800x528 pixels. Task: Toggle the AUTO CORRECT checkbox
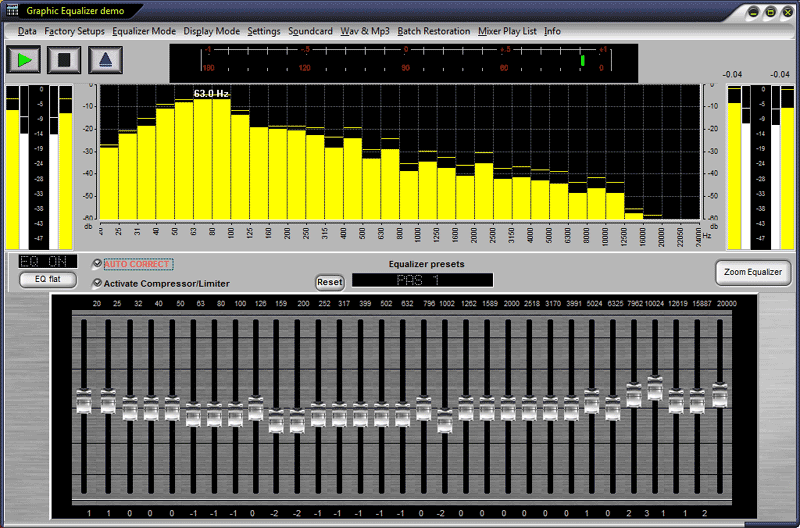pos(97,264)
